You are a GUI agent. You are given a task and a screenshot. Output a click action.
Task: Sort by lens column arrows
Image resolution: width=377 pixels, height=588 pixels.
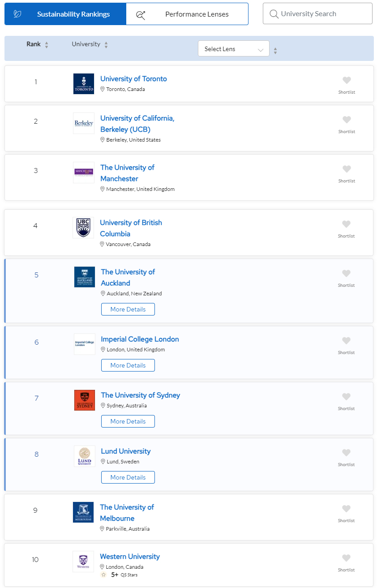pyautogui.click(x=275, y=51)
